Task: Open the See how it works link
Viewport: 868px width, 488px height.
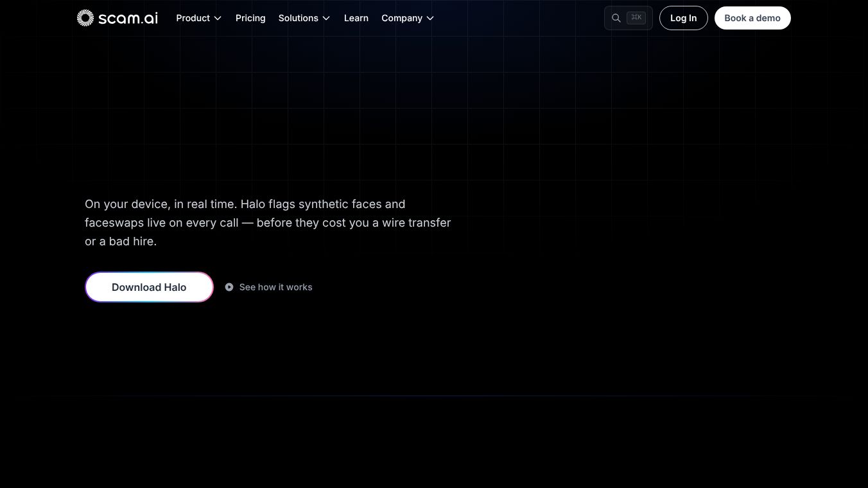Action: coord(269,287)
